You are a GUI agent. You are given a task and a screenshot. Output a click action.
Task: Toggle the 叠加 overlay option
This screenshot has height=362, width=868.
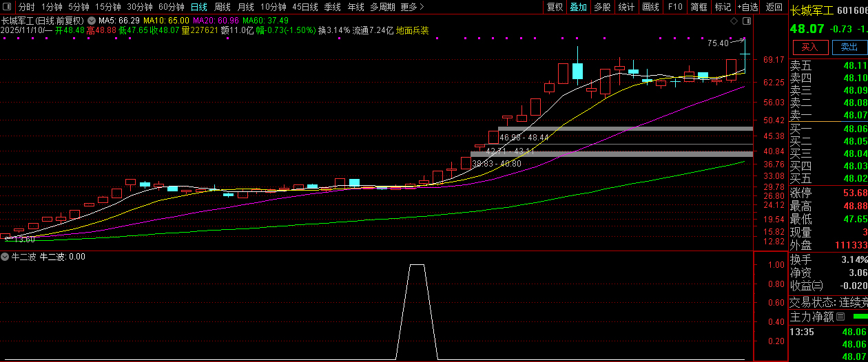(578, 7)
